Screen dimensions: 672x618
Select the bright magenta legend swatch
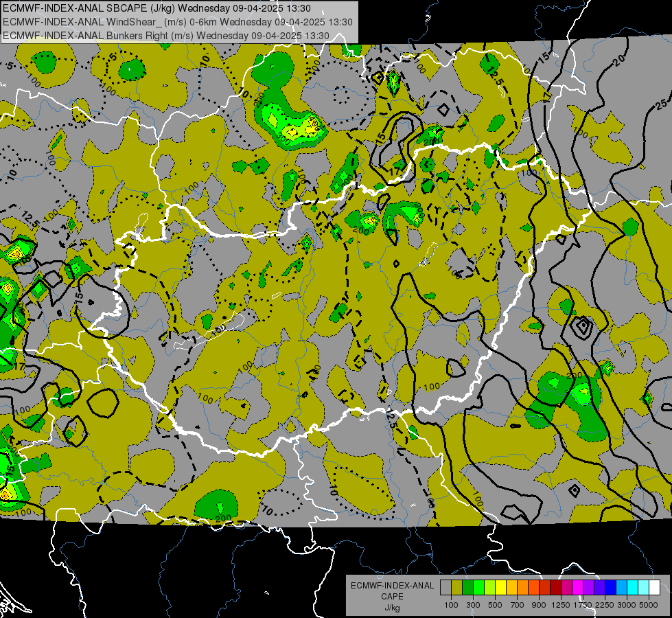577,587
